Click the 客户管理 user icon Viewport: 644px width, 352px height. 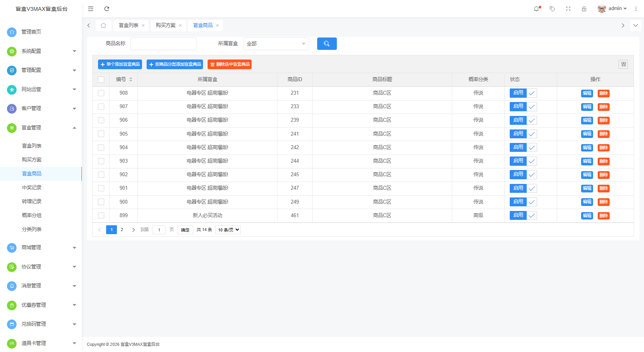(x=12, y=109)
